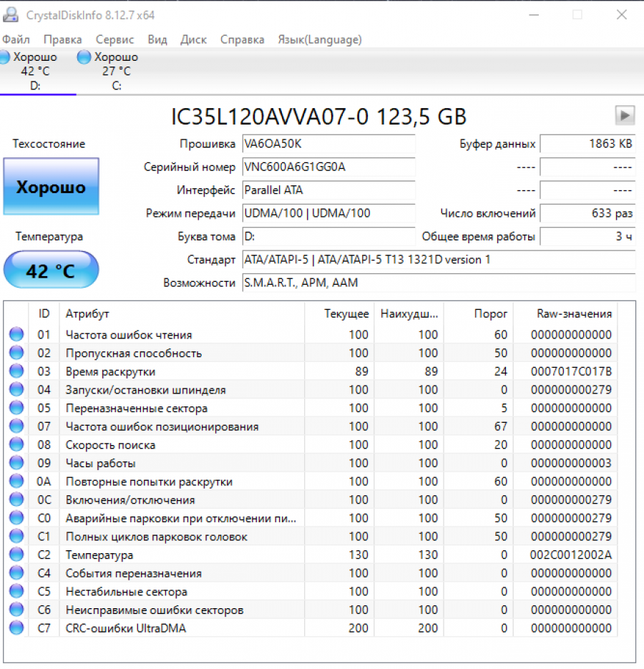Click the CrystalDiskInfo app icon in title bar

point(11,15)
